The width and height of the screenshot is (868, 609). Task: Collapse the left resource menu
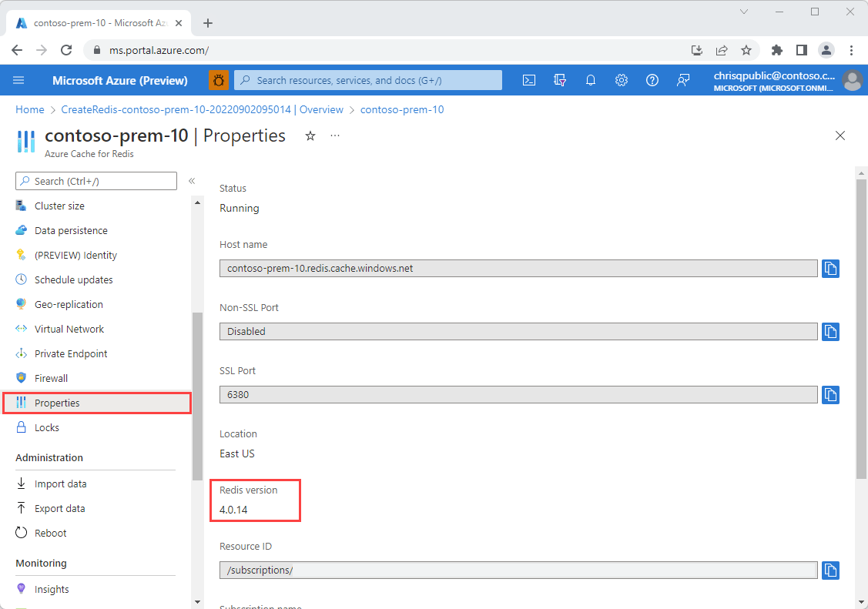tap(192, 181)
